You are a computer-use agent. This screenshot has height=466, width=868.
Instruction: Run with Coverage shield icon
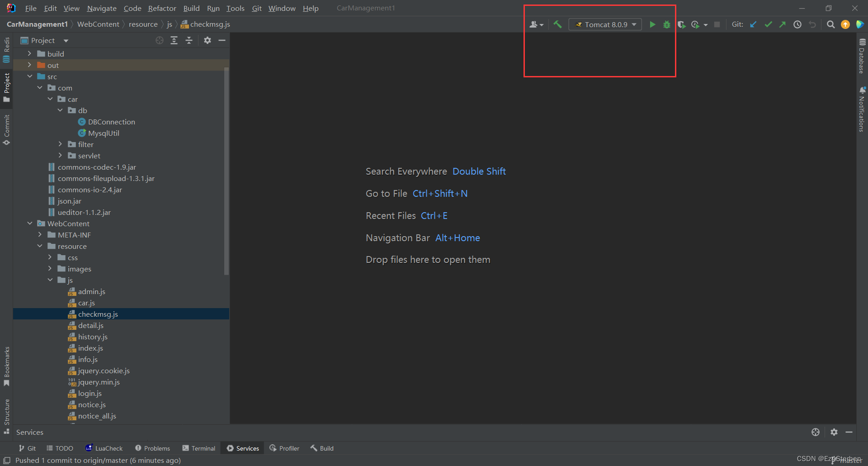click(x=681, y=24)
